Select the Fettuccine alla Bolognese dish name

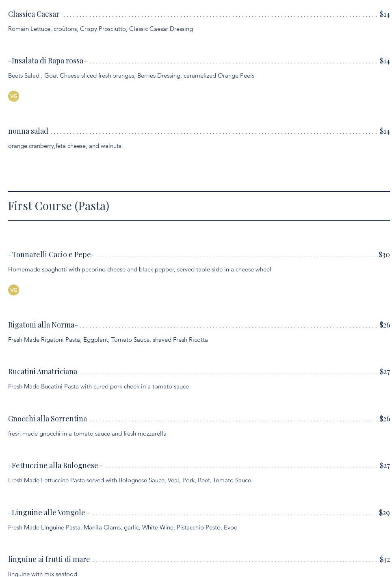(x=55, y=466)
